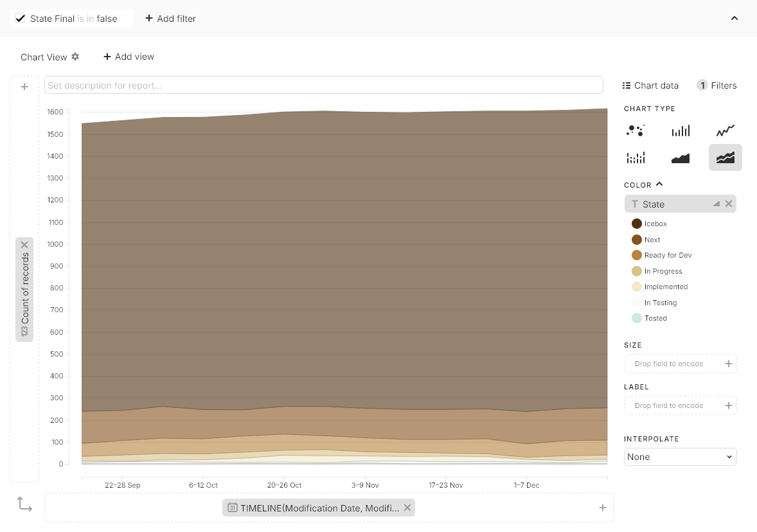Viewport: 757px width, 532px height.
Task: Swap axes using the arrows icon
Action: point(24,504)
